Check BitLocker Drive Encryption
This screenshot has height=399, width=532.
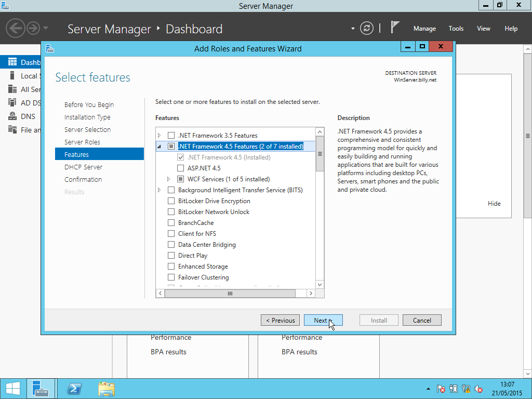click(x=171, y=201)
